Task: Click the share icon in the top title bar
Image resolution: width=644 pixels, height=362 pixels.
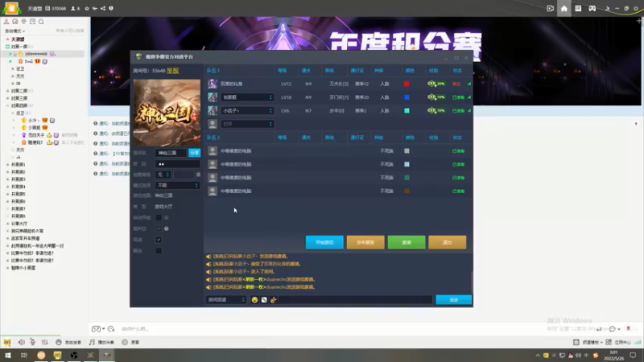Action: (103, 9)
